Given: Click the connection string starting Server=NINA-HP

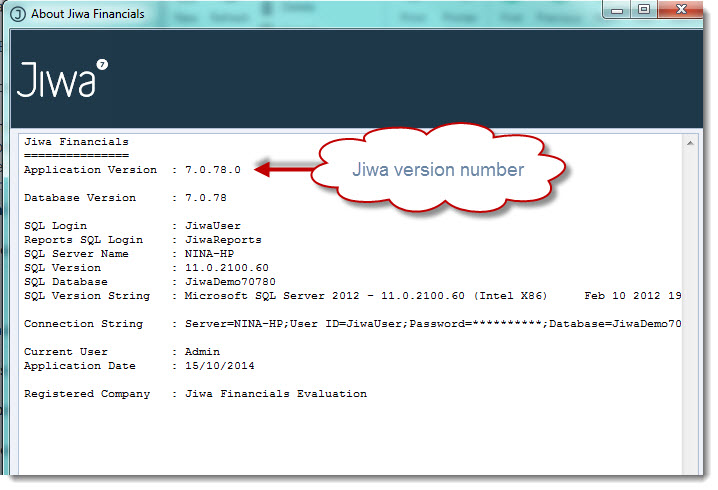Looking at the screenshot, I should (433, 324).
